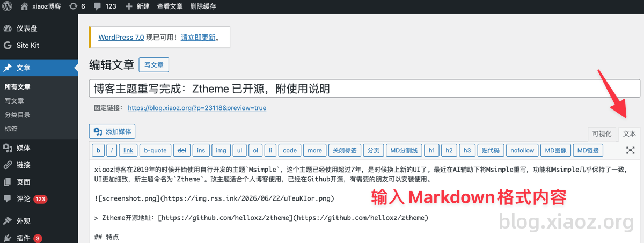Viewport: 644px width, 243px height.
Task: Click the nofollow quicktag button
Action: coord(522,150)
